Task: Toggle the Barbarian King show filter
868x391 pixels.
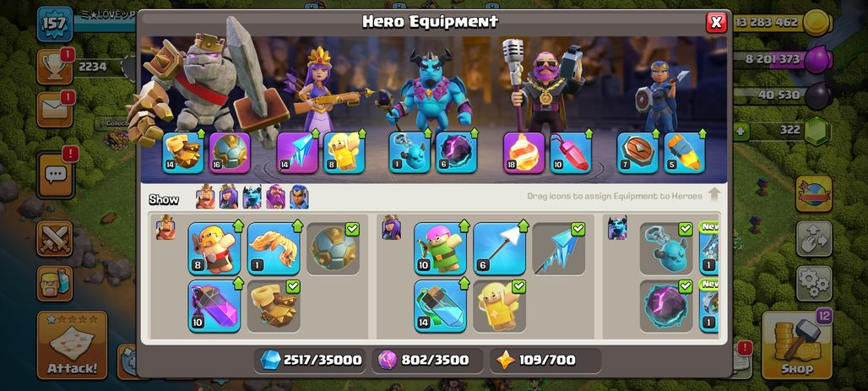Action: [x=205, y=197]
